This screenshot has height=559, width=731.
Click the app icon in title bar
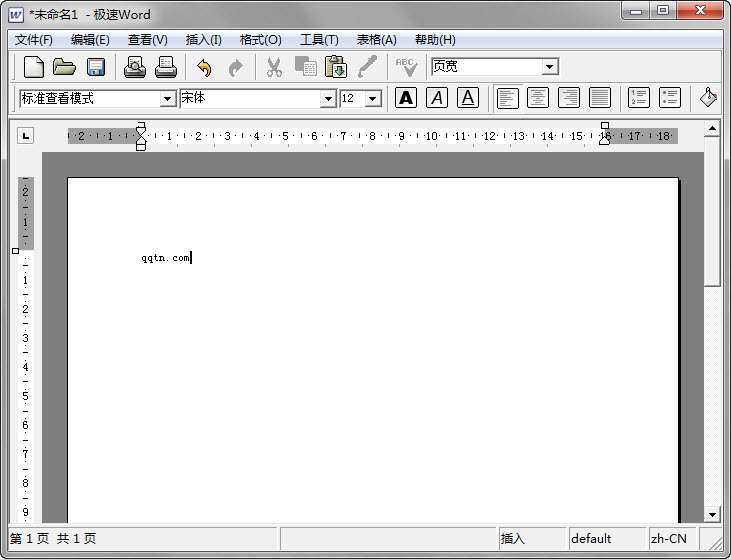(x=16, y=14)
